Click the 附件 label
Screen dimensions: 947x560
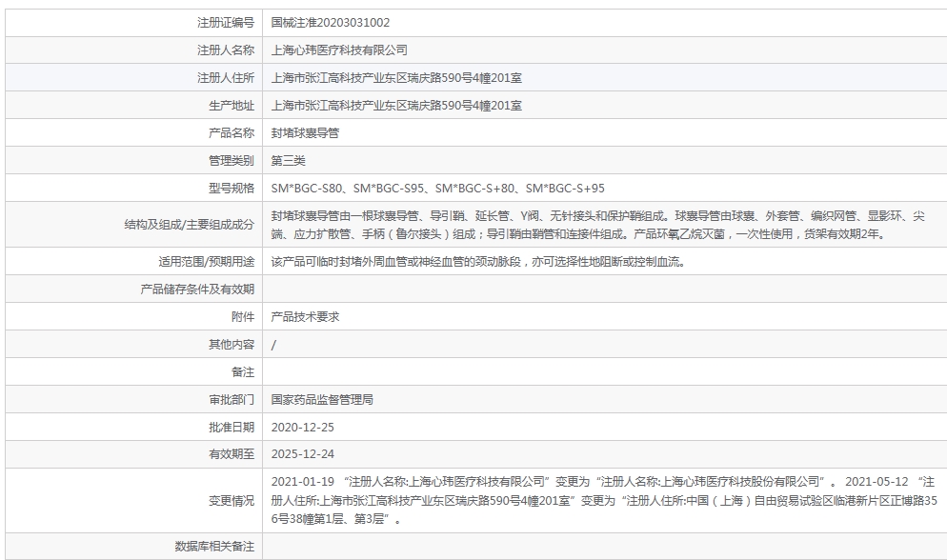point(243,317)
